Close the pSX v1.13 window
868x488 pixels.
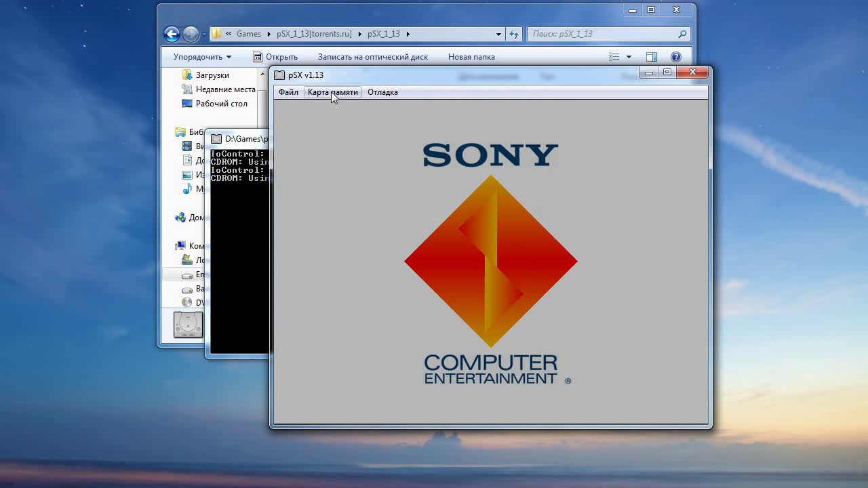coord(692,72)
